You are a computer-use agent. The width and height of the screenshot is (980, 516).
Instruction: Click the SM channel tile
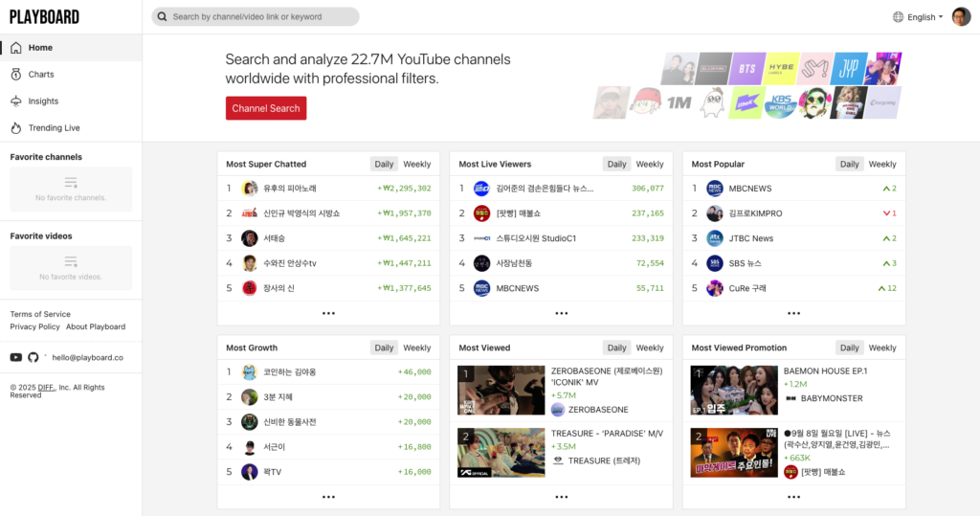point(815,69)
